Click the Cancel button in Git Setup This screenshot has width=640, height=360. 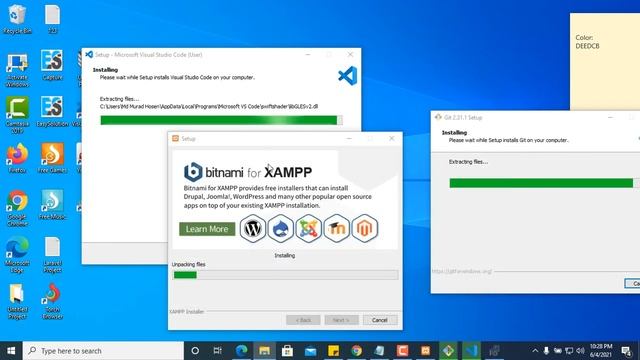(632, 283)
